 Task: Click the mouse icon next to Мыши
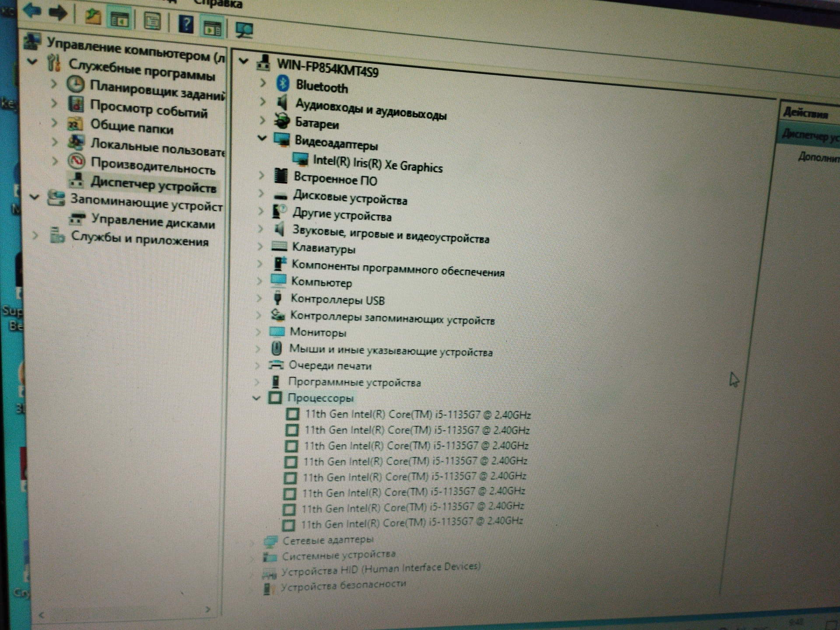[276, 348]
